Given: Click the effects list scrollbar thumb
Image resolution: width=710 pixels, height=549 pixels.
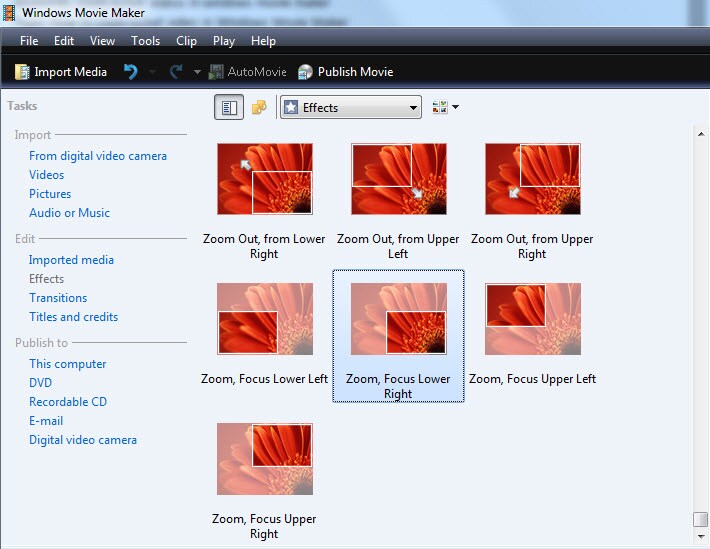Looking at the screenshot, I should click(700, 519).
